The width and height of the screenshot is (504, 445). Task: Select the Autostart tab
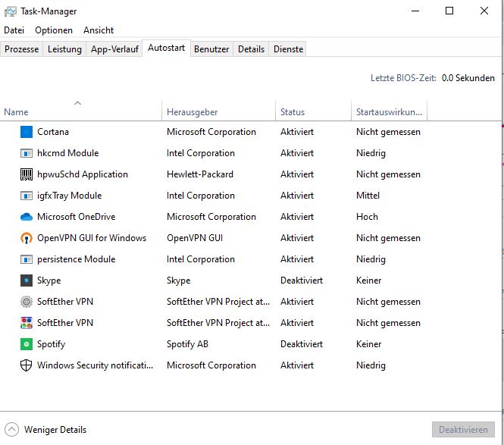pos(167,48)
